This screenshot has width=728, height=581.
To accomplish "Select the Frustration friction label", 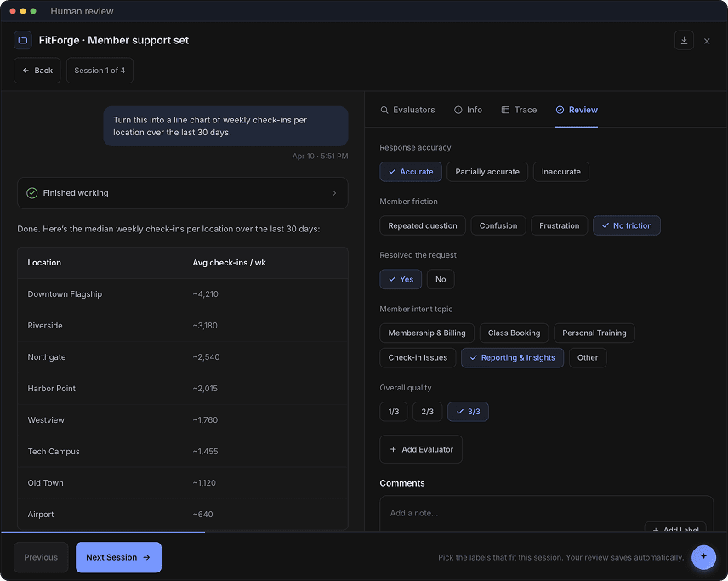I will click(x=559, y=225).
